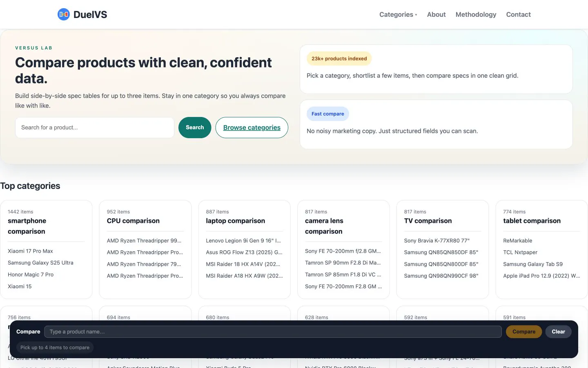Select Xiaomi 17 Pro Max
This screenshot has height=368, width=588.
pos(30,251)
